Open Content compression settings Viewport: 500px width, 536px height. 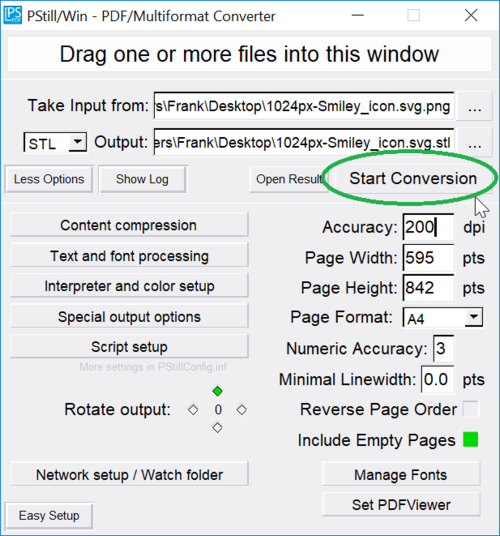click(x=129, y=225)
